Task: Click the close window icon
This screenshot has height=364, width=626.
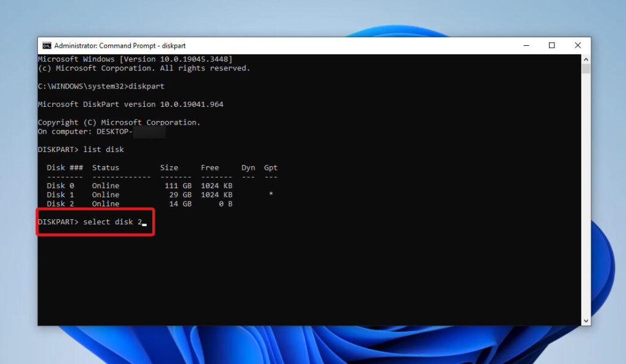Action: click(577, 45)
